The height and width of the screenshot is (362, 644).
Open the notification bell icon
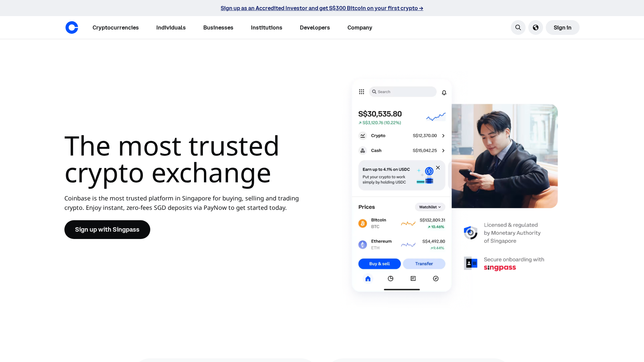[444, 93]
